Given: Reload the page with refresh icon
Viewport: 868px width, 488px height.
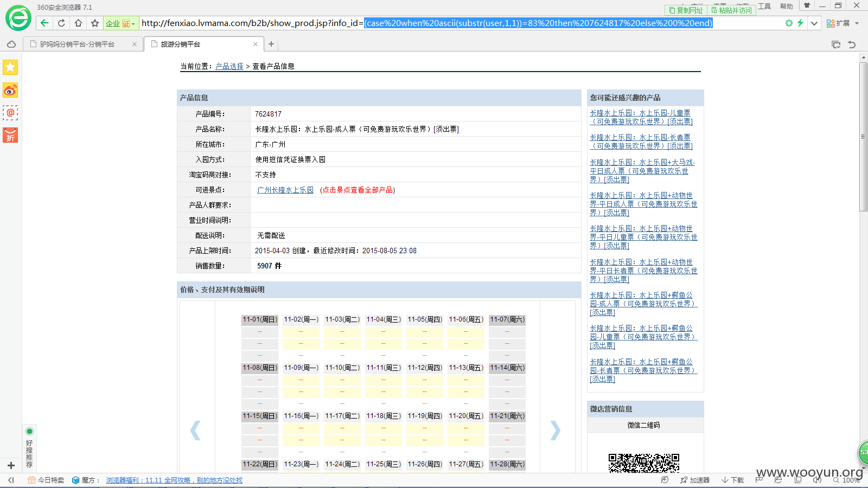Looking at the screenshot, I should coord(61,23).
